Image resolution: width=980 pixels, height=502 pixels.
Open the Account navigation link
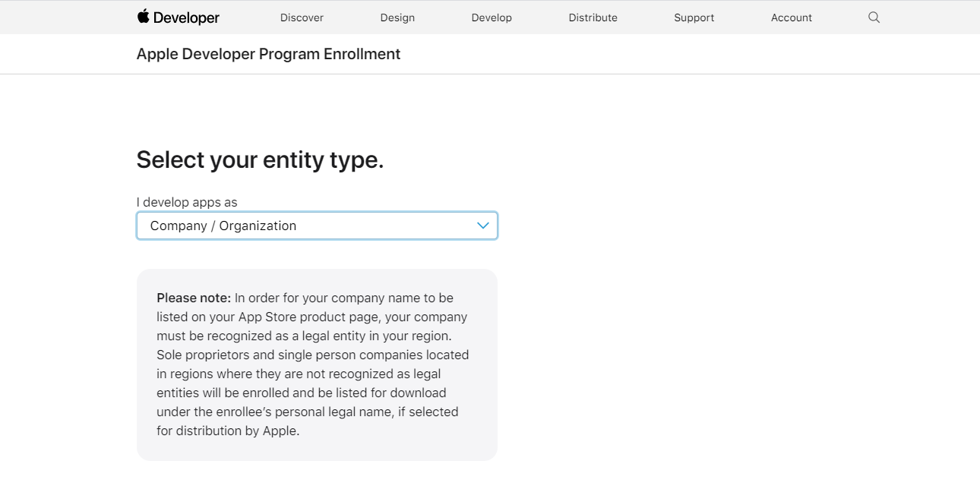click(791, 17)
